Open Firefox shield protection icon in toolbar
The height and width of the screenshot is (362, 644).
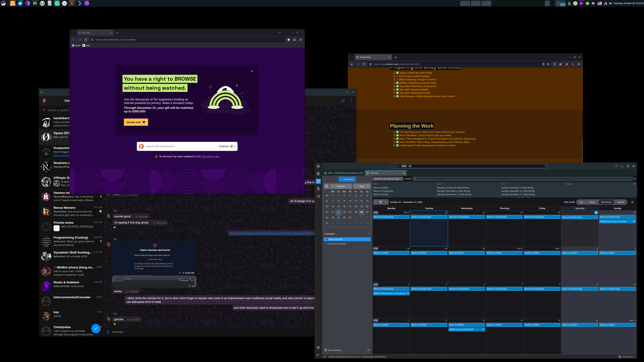coord(555,64)
